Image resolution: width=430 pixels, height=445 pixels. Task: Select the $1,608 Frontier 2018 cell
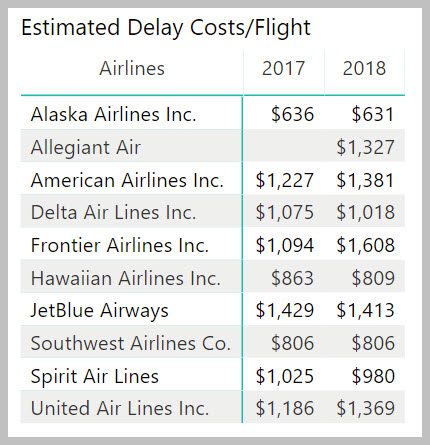coord(365,245)
